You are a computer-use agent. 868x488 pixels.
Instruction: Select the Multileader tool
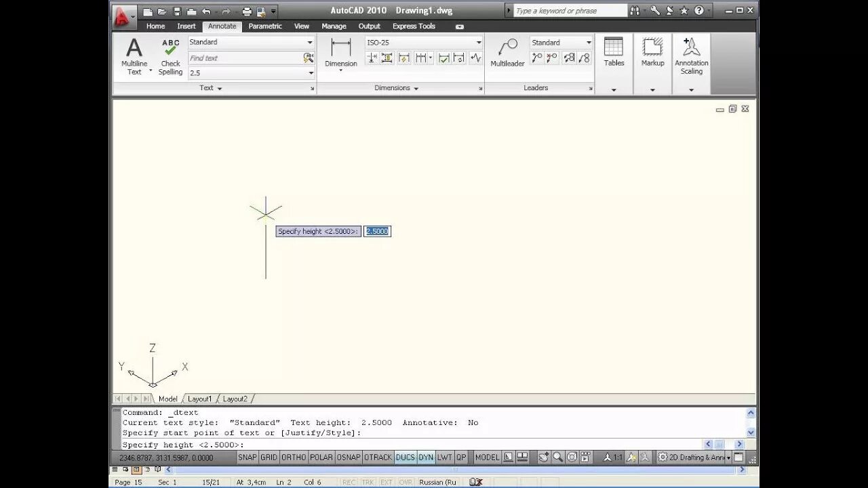tap(508, 53)
